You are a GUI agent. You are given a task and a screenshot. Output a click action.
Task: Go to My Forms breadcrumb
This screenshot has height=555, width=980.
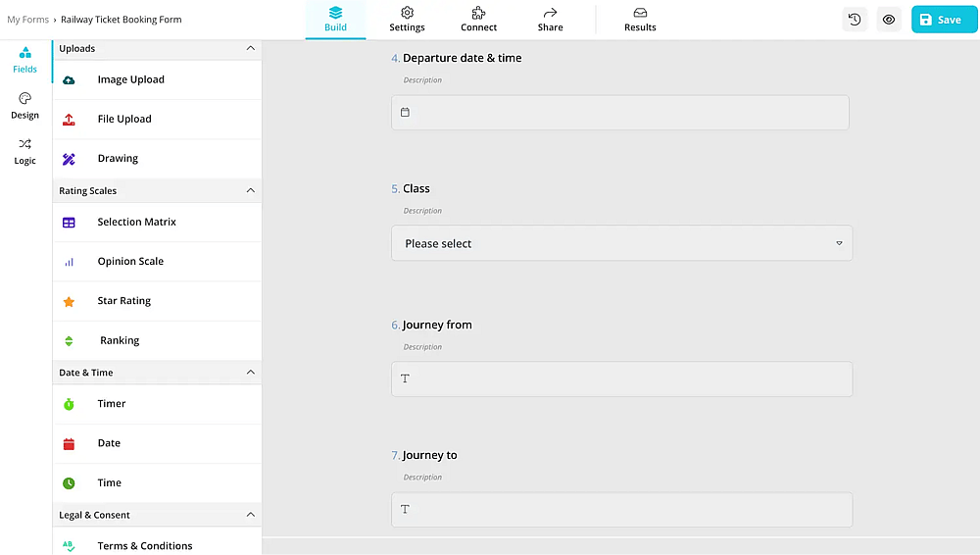tap(28, 20)
